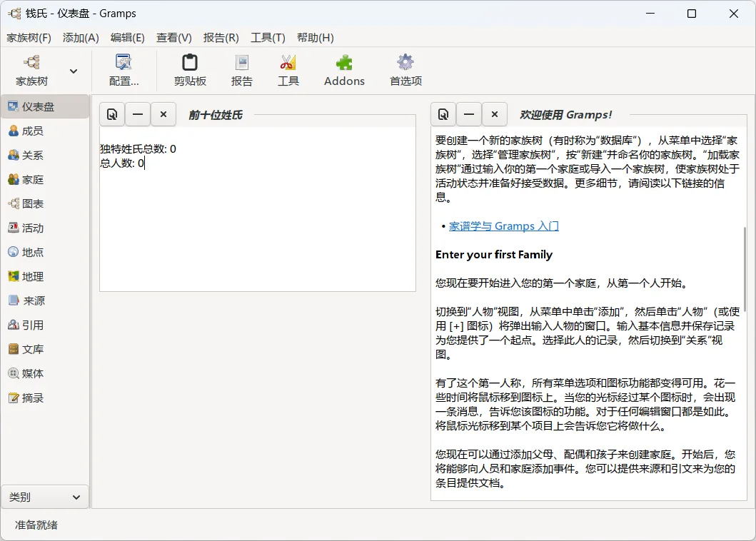Image resolution: width=756 pixels, height=541 pixels.
Task: Click the 准备就绪 status bar text
Action: 36,525
